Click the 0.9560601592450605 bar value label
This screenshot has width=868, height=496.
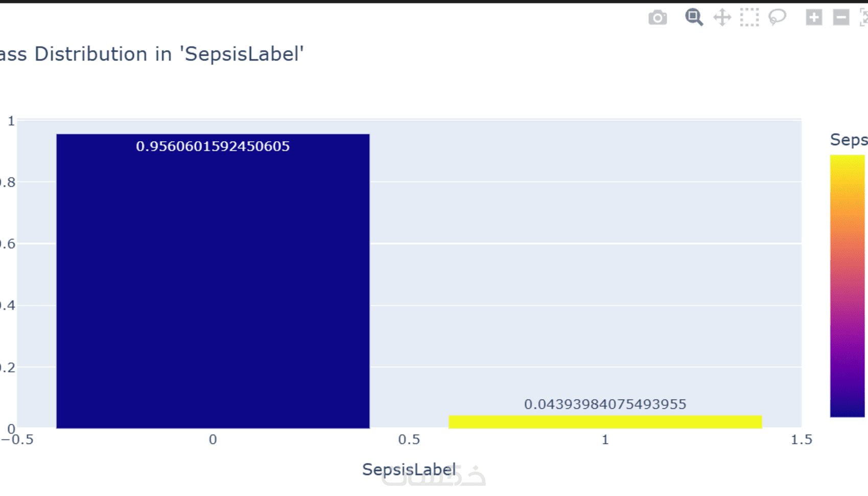coord(213,146)
